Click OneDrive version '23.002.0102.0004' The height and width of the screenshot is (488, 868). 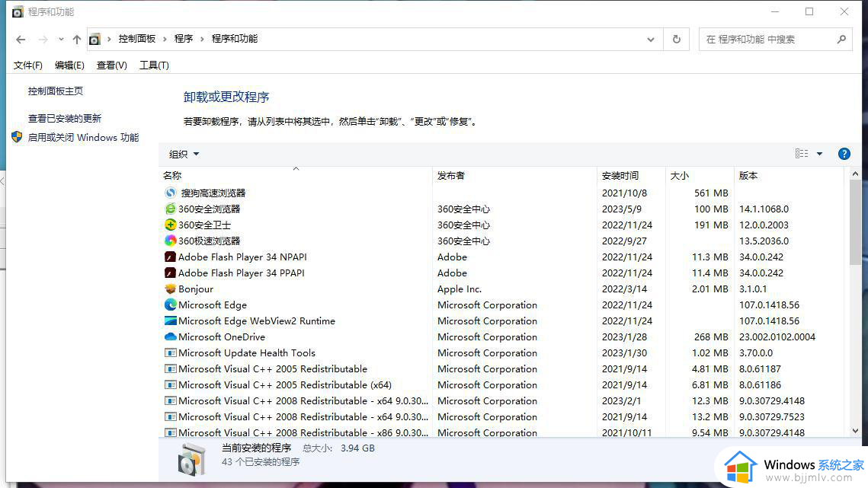tap(777, 337)
